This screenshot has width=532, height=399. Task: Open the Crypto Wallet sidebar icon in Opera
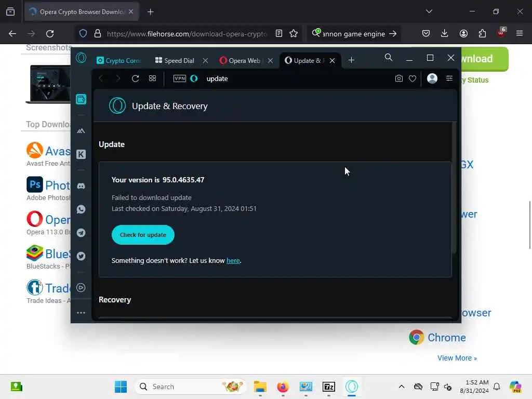point(81,99)
